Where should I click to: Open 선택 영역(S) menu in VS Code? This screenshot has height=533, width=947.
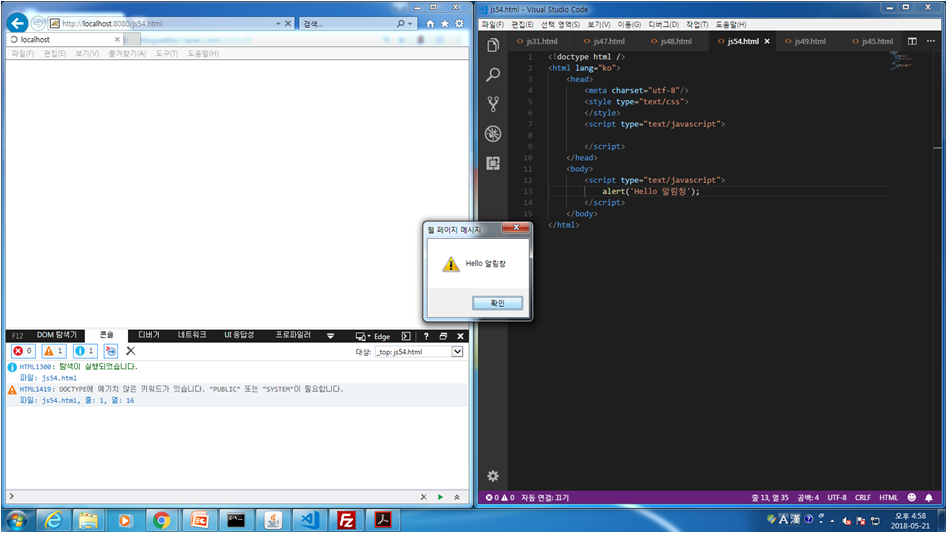(x=560, y=24)
